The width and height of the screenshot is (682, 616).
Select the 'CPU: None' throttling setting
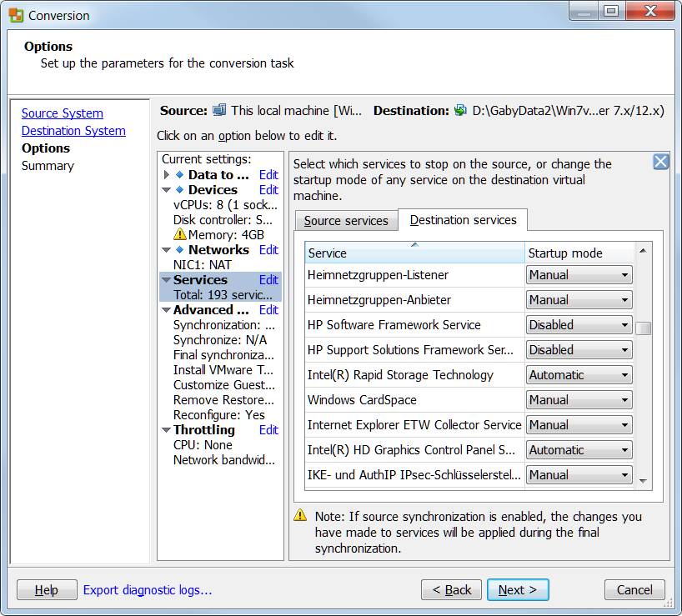click(203, 445)
